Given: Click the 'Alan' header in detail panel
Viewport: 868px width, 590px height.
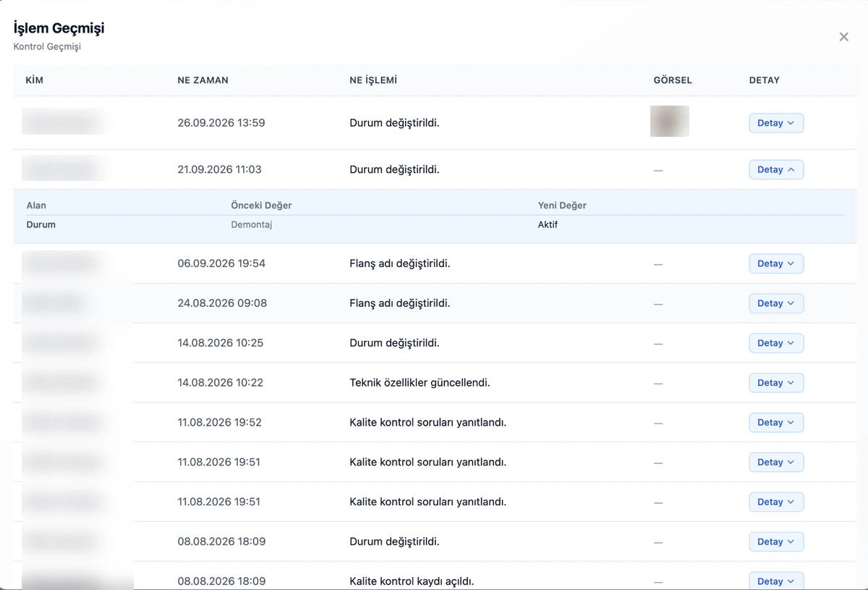Looking at the screenshot, I should click(36, 206).
